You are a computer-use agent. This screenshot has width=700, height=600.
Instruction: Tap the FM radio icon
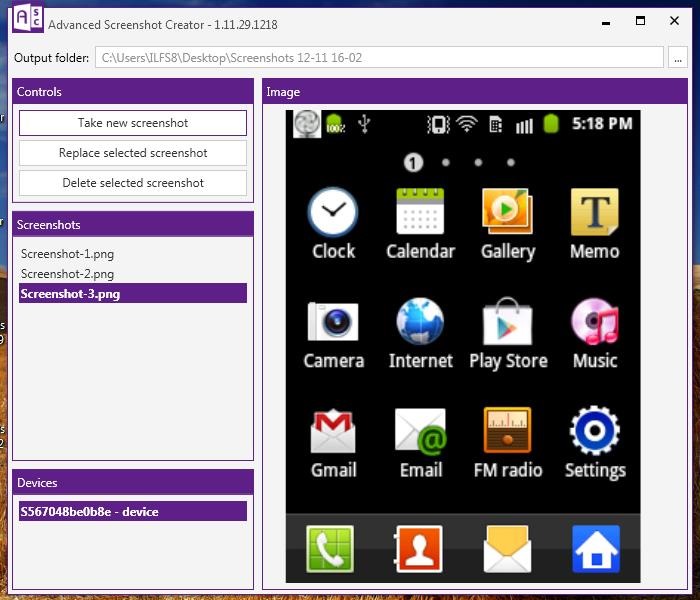click(507, 430)
